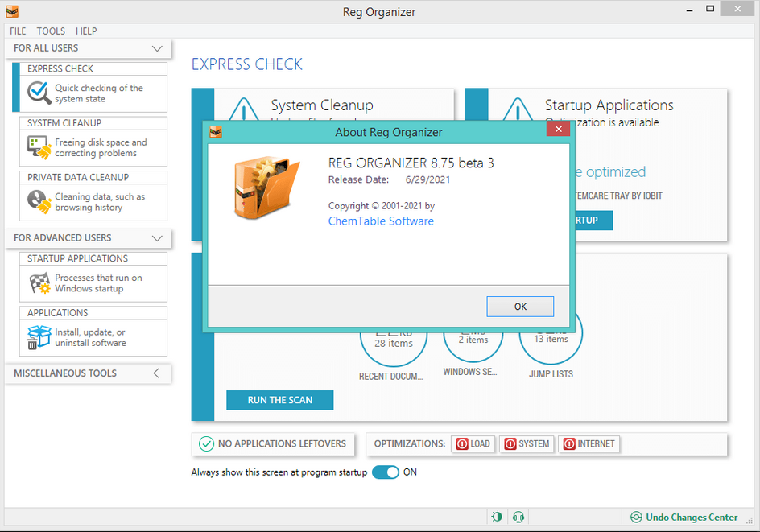
Task: Click the No Applications Leftovers status
Action: [x=272, y=443]
